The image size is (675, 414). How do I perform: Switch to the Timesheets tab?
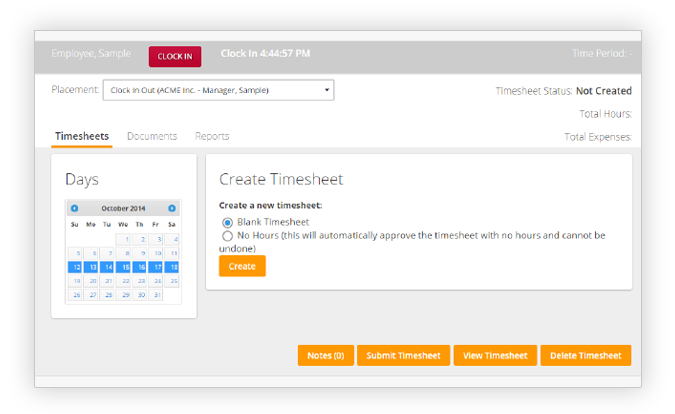tap(82, 136)
